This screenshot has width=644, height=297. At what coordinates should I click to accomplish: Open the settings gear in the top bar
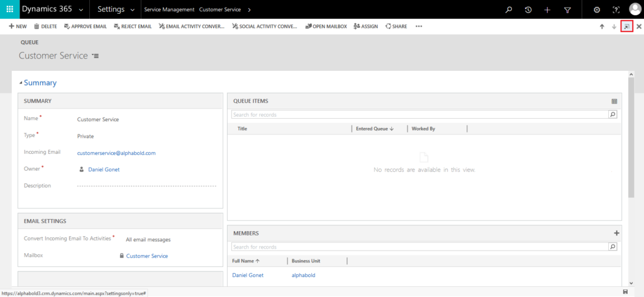point(597,10)
